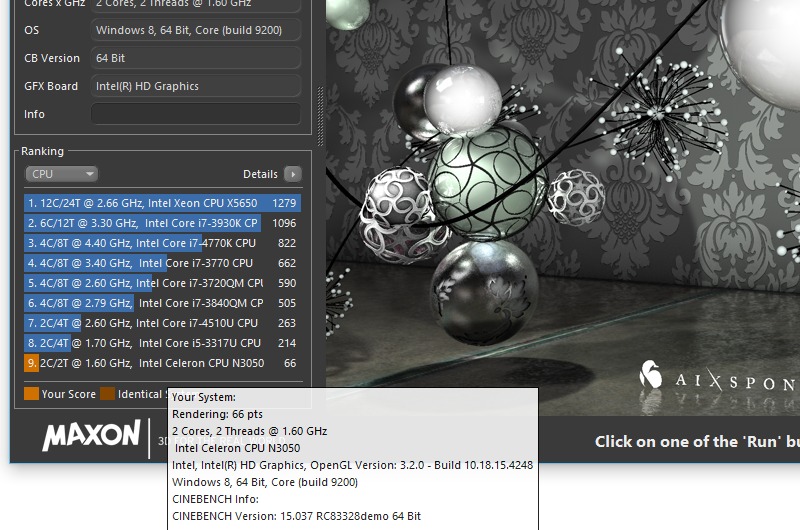Viewport: 800px width, 530px height.
Task: Click the MAXON logo
Action: tap(91, 436)
